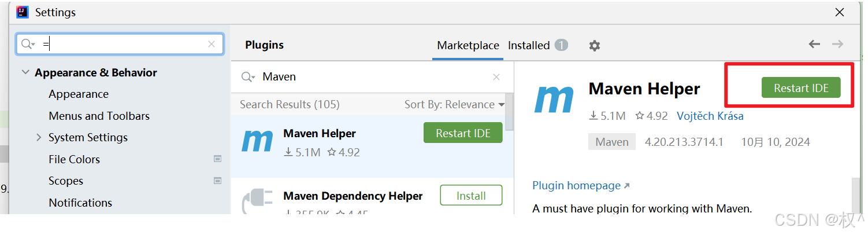Select the Appearance & Behavior category
868x235 pixels.
click(96, 72)
